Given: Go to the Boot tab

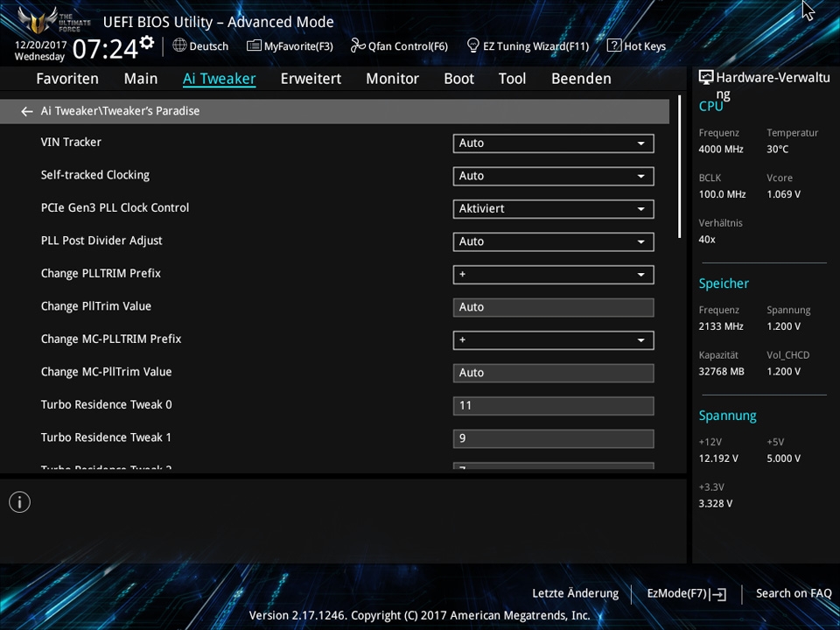Looking at the screenshot, I should [459, 79].
